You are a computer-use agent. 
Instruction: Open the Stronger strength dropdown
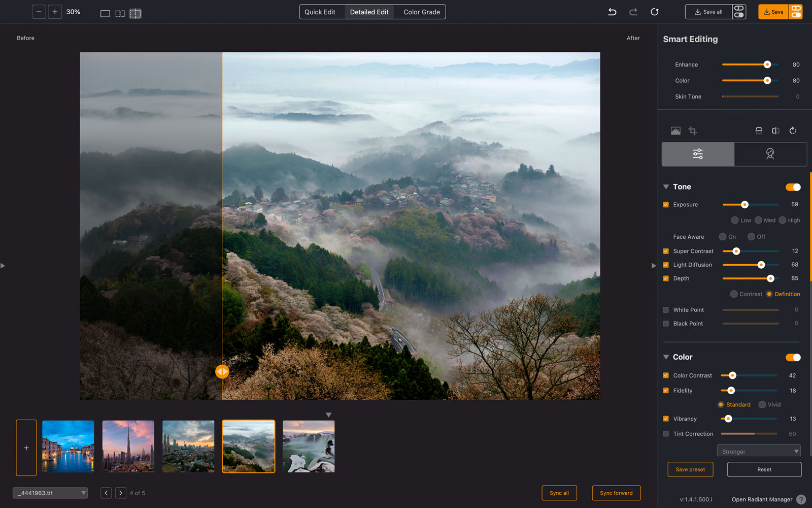pyautogui.click(x=758, y=451)
